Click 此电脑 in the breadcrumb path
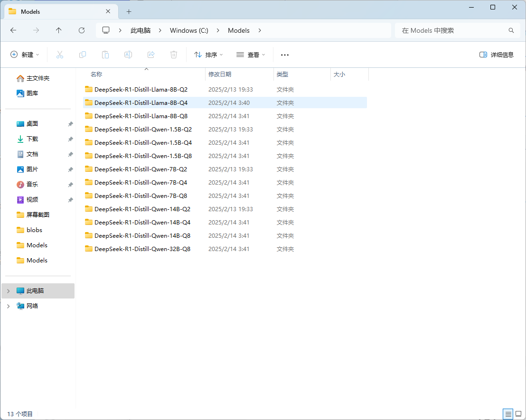 (x=141, y=30)
